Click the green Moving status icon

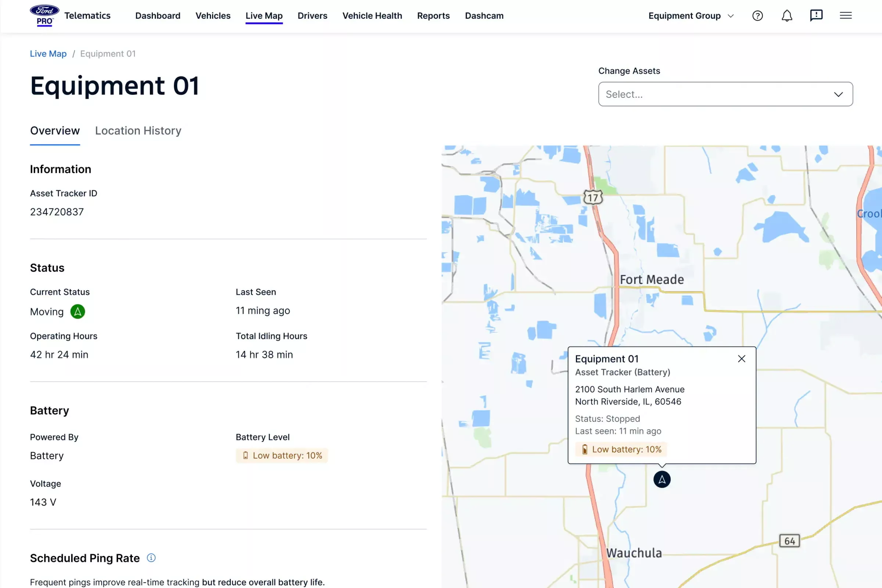[78, 312]
